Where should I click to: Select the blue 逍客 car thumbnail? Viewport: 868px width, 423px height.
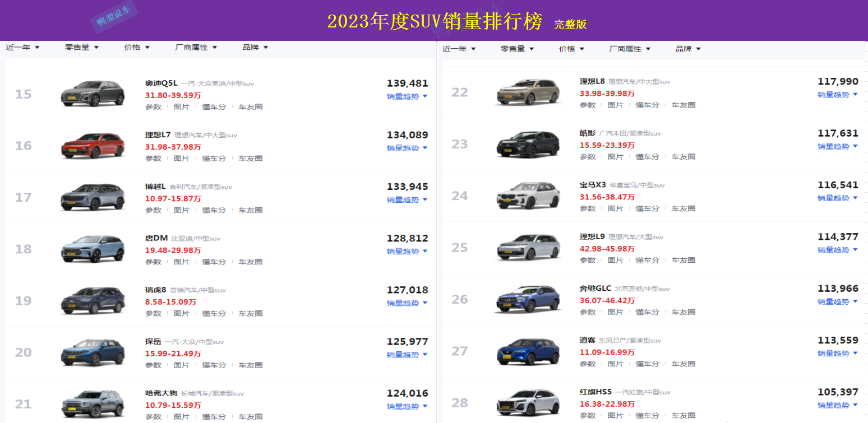[x=528, y=351]
